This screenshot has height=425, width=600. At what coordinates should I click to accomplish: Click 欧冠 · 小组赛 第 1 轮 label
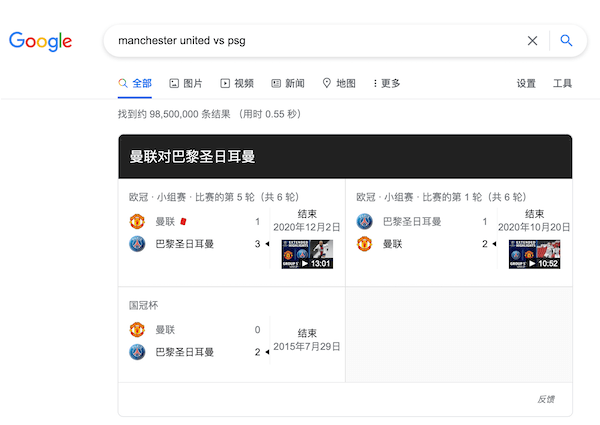point(441,197)
